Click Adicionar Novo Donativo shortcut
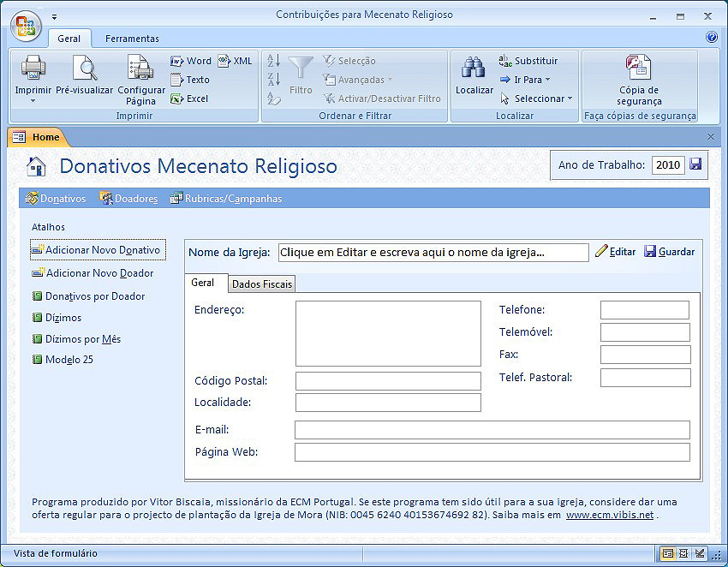The image size is (728, 567). [x=98, y=250]
